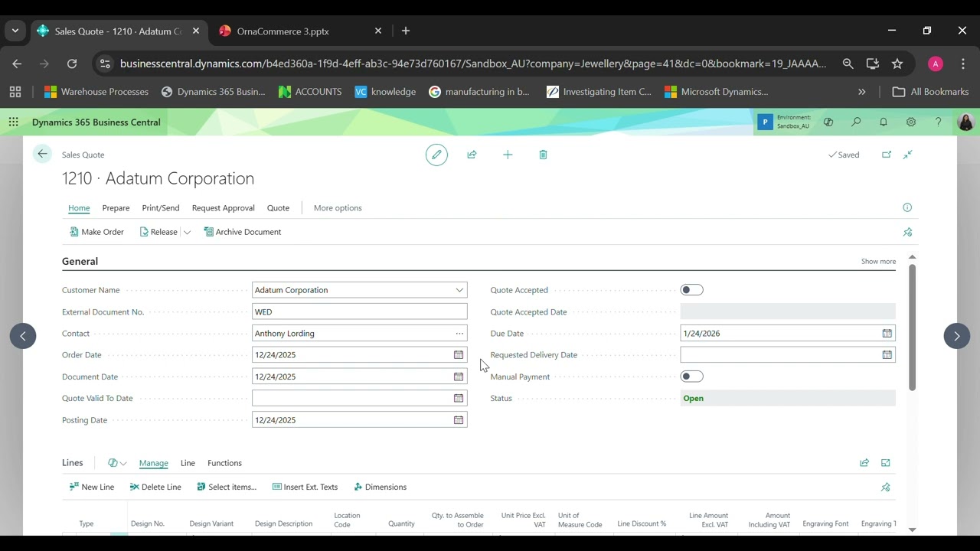
Task: Open the Prepare menu
Action: coord(116,208)
